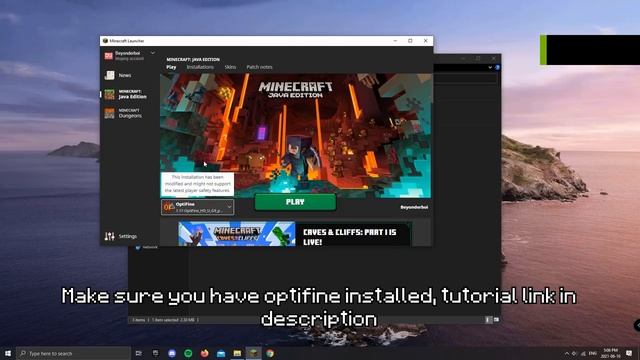
Task: Open Firefox from the taskbar
Action: (x=204, y=353)
